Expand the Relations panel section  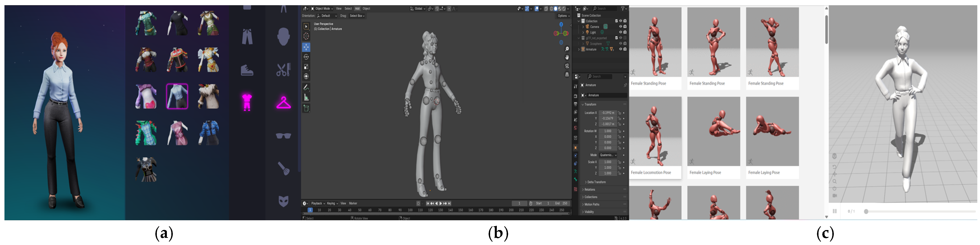pyautogui.click(x=590, y=189)
